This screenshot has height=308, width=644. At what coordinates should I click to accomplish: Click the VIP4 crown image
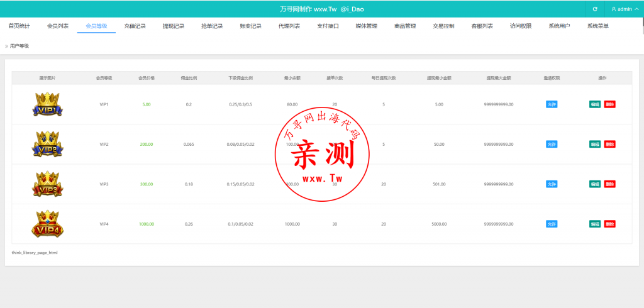click(48, 224)
